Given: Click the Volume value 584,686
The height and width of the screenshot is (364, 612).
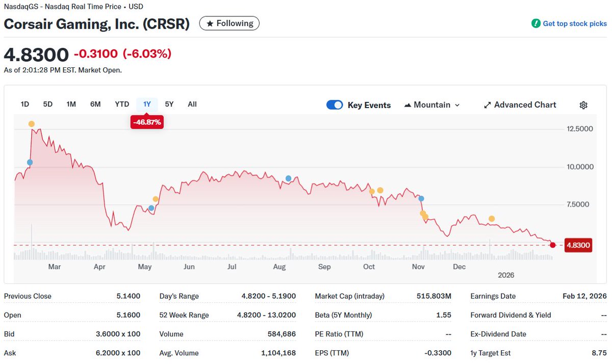Looking at the screenshot, I should 281,334.
